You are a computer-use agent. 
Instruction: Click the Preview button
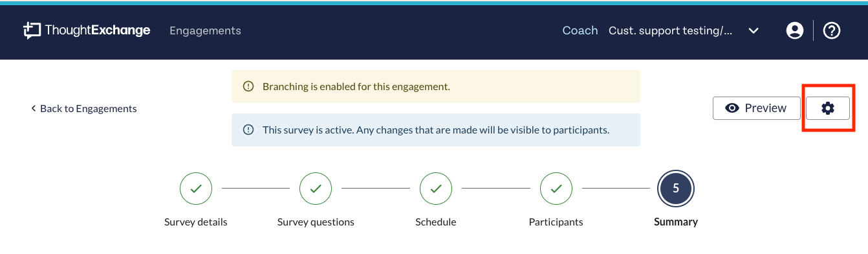(756, 108)
